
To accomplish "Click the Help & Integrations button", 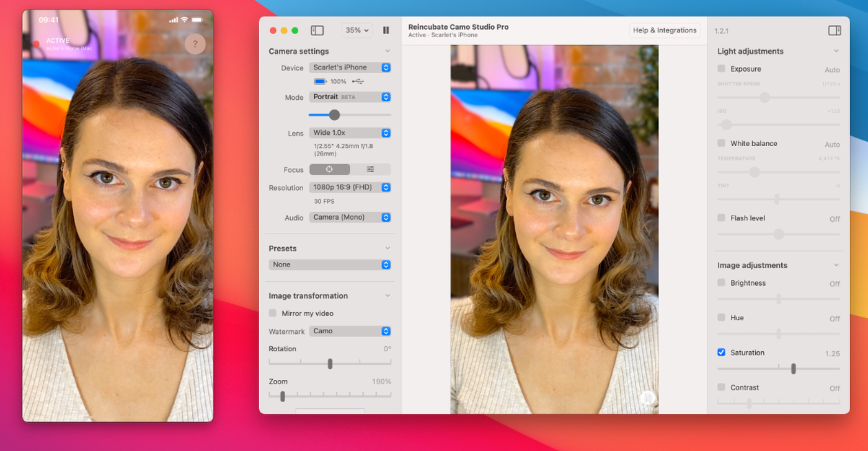I will tap(665, 30).
